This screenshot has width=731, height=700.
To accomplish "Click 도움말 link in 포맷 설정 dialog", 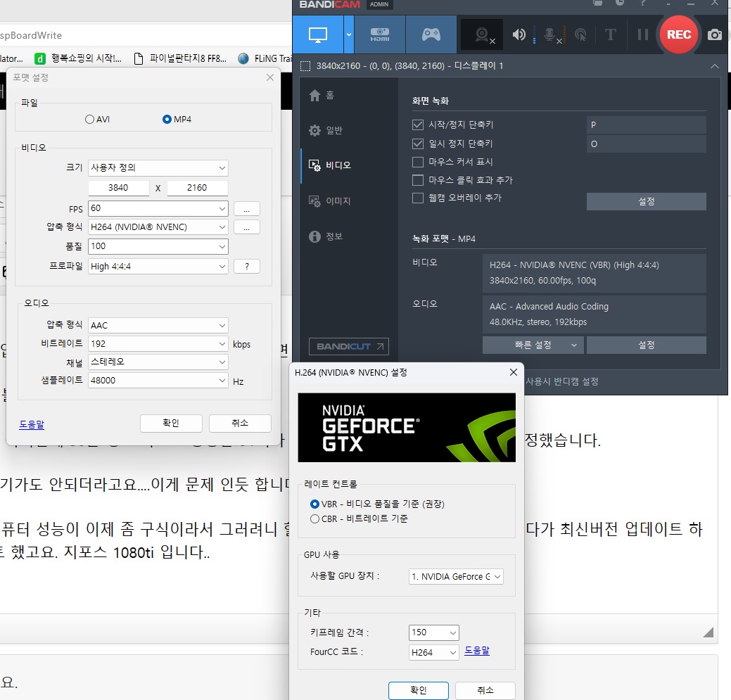I will 32,424.
